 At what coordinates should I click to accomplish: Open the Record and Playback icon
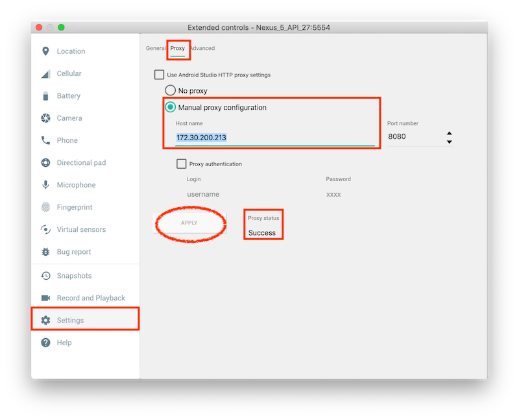(x=45, y=297)
